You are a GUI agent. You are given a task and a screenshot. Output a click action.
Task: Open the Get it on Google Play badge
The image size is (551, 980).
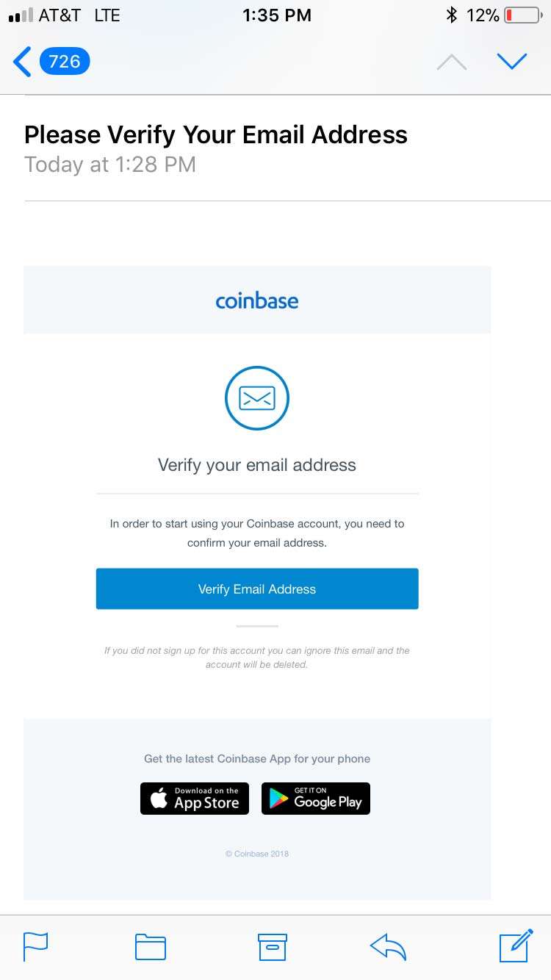[316, 799]
